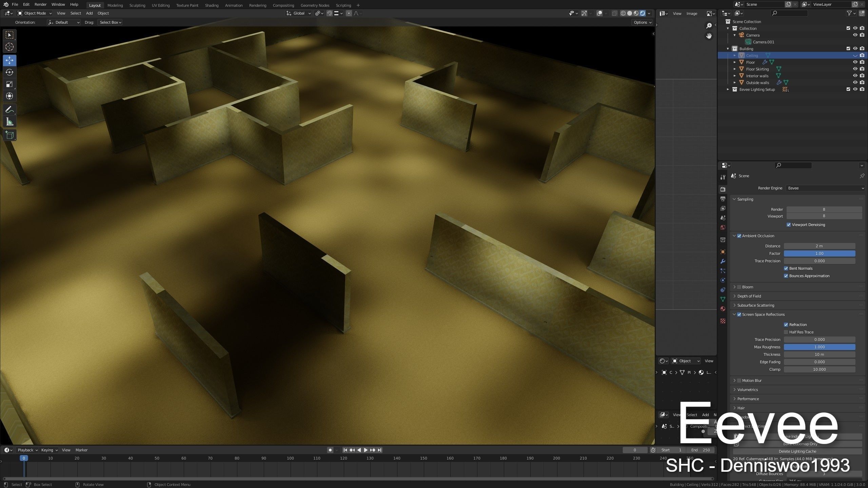Select the Select Box tool
868x488 pixels.
(x=9, y=35)
